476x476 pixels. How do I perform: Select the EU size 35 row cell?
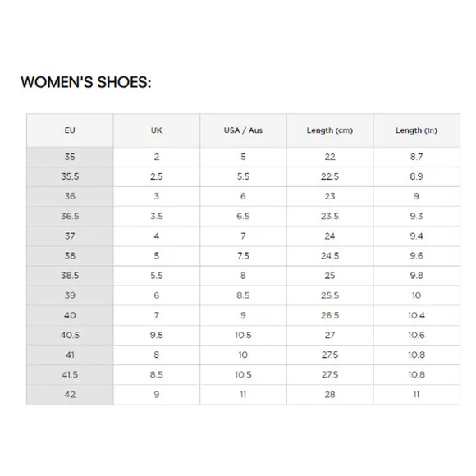[70, 157]
